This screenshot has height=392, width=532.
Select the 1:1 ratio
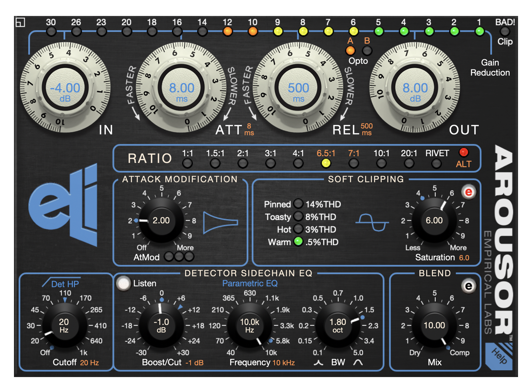click(x=188, y=163)
